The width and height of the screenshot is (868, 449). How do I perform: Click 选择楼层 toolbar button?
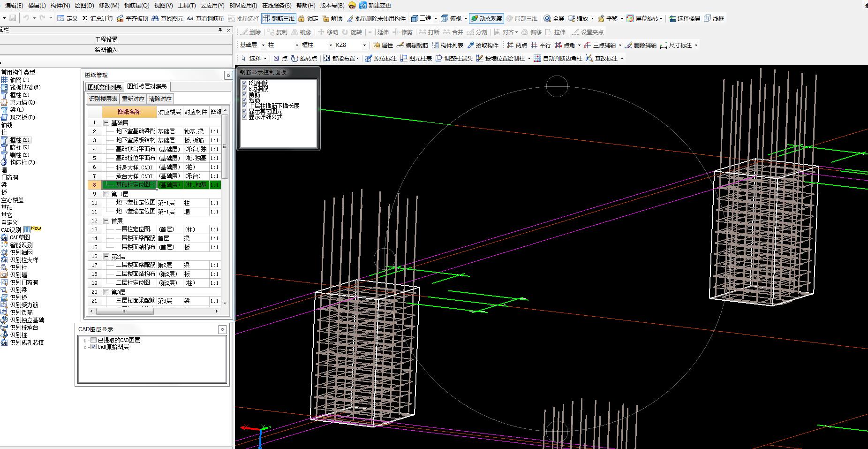(x=685, y=18)
